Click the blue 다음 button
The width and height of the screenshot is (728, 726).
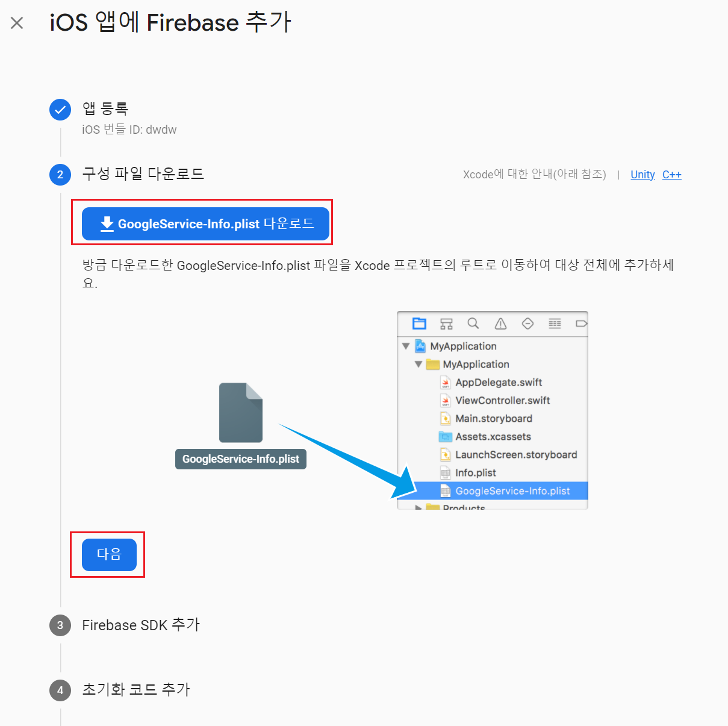point(109,554)
